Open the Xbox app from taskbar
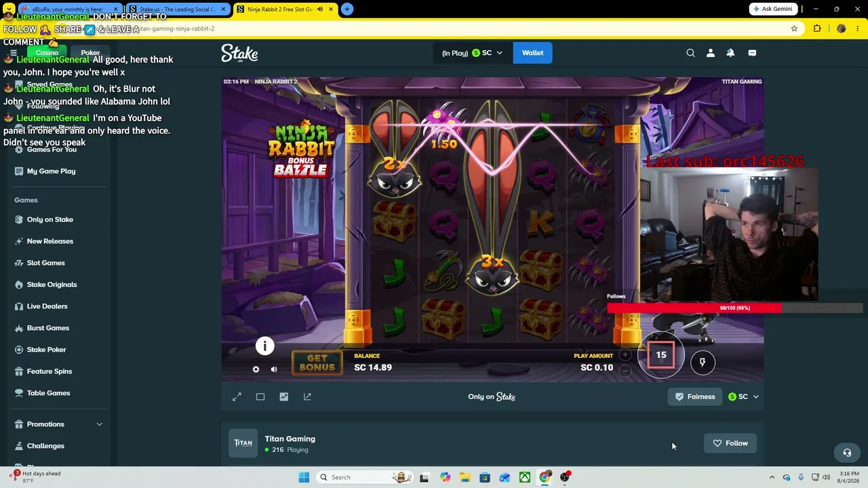Viewport: 868px width, 488px height. 525,477
